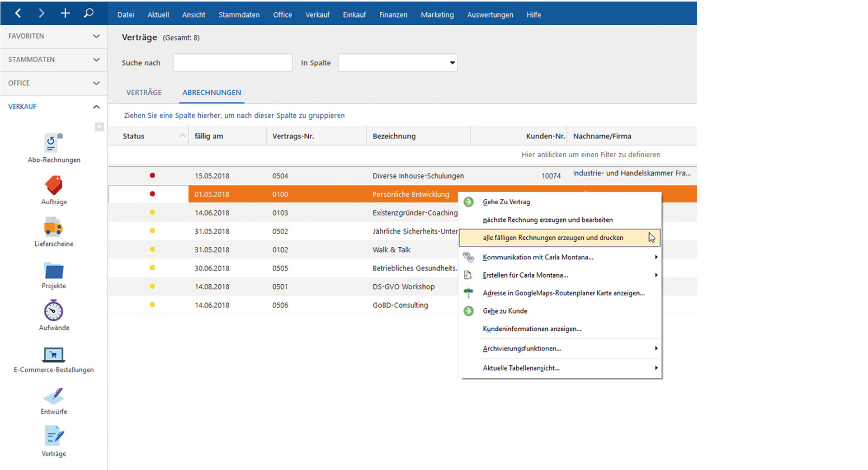Open the Finanzen menu
This screenshot has height=470, width=868.
click(x=393, y=14)
